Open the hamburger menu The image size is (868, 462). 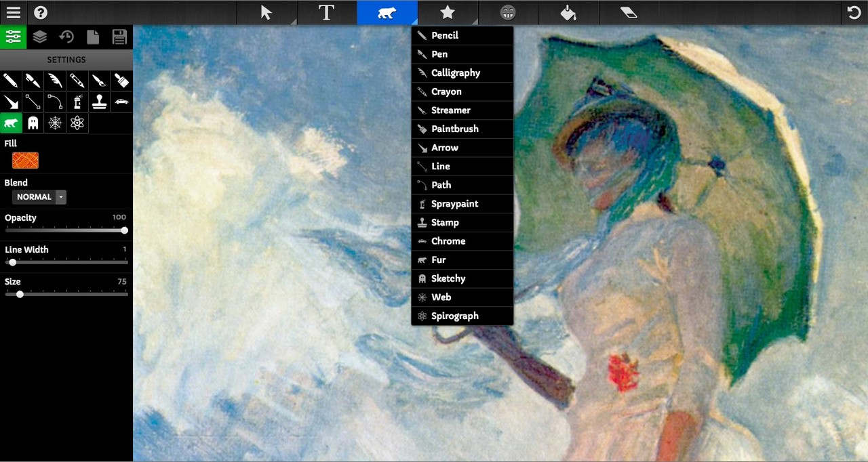pyautogui.click(x=14, y=12)
